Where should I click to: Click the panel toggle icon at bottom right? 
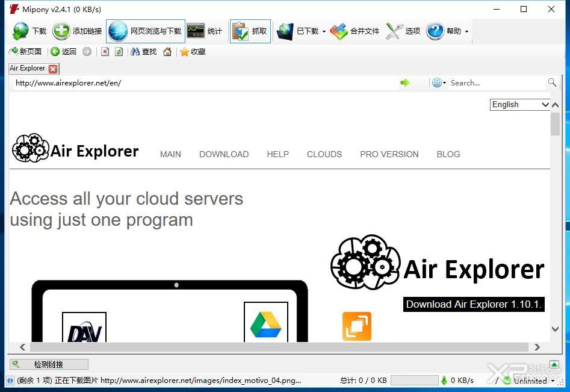click(x=554, y=364)
